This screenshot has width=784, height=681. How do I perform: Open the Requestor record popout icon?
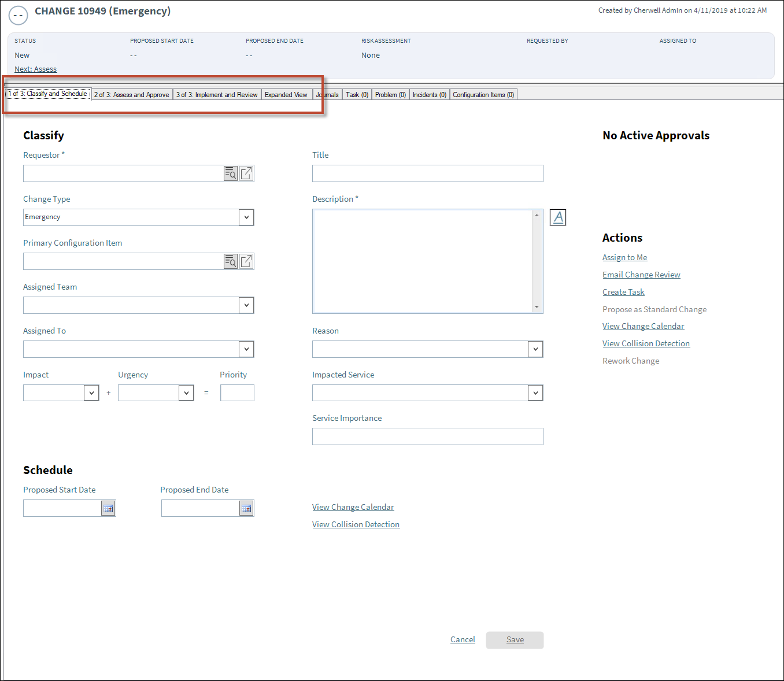[x=246, y=173]
